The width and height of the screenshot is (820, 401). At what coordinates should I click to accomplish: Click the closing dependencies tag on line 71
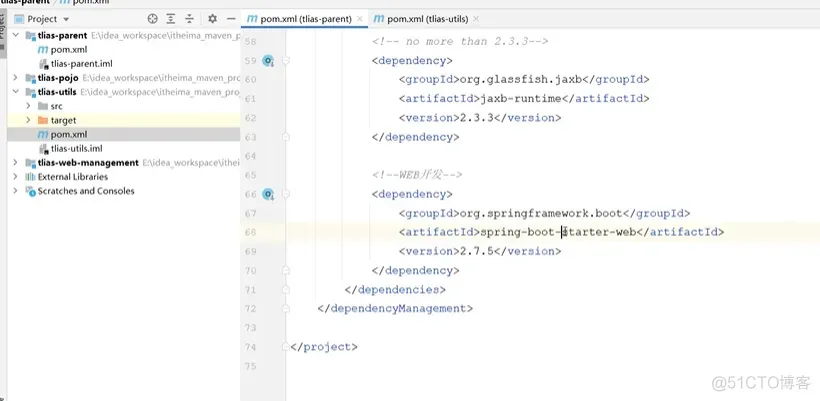395,289
